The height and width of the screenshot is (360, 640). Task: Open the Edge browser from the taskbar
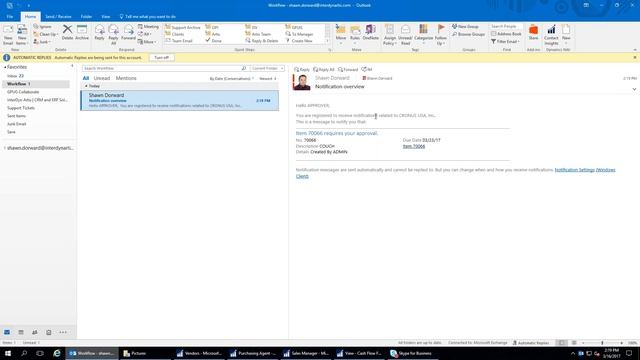[57, 353]
